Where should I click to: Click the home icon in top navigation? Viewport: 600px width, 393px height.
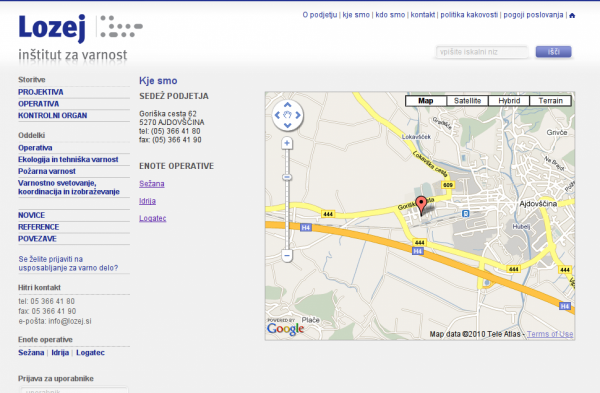point(572,15)
